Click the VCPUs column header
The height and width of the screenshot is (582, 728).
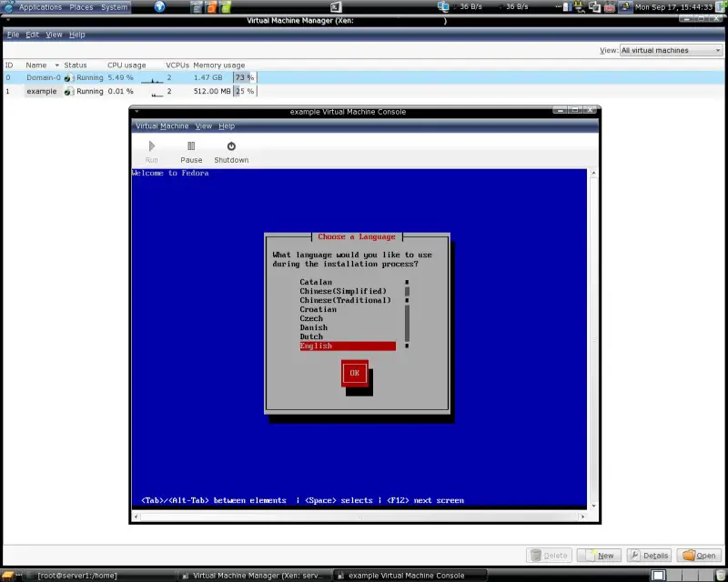coord(177,65)
